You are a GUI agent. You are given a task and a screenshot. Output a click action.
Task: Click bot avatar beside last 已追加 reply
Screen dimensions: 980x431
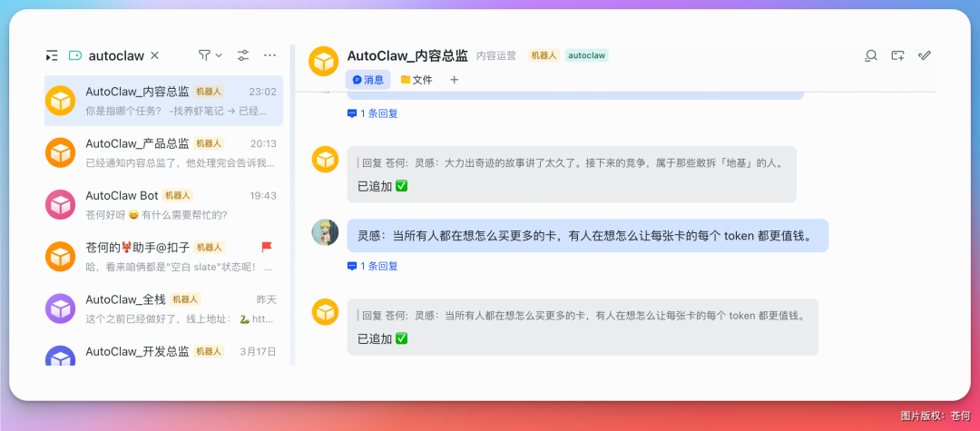pos(325,312)
